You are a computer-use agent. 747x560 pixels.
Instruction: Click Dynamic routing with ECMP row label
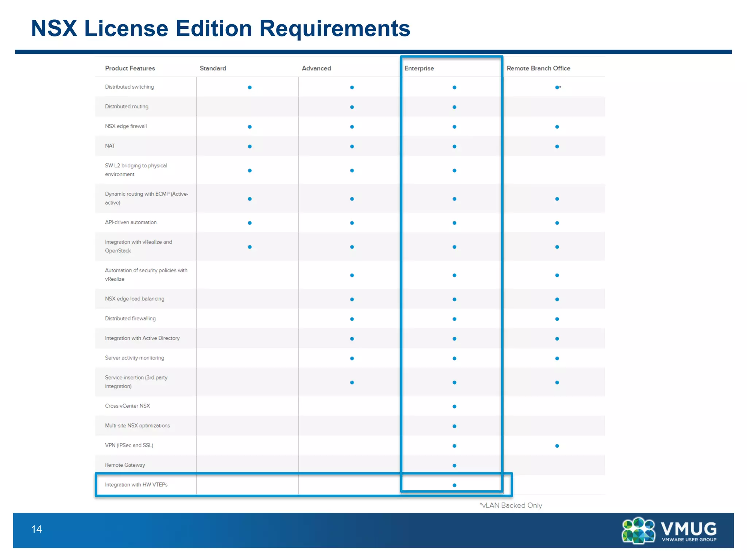tap(147, 198)
